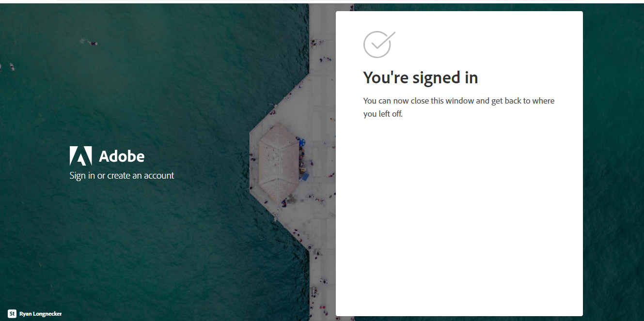Open the Ryan Longnecker photo credit
Image resolution: width=644 pixels, height=321 pixels.
pyautogui.click(x=40, y=314)
